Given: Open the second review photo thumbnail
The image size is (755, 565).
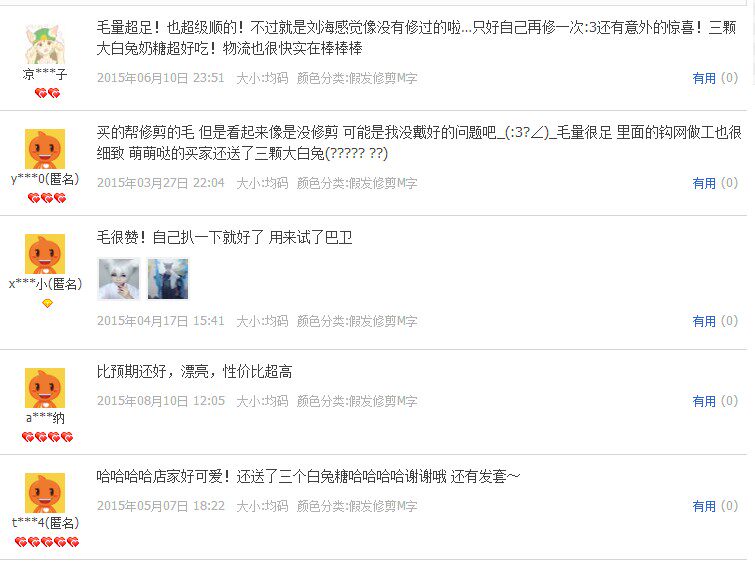Looking at the screenshot, I should click(x=168, y=278).
